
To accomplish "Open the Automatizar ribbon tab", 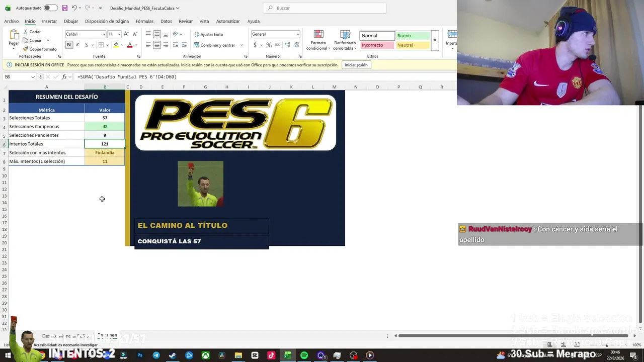I will 228,21.
